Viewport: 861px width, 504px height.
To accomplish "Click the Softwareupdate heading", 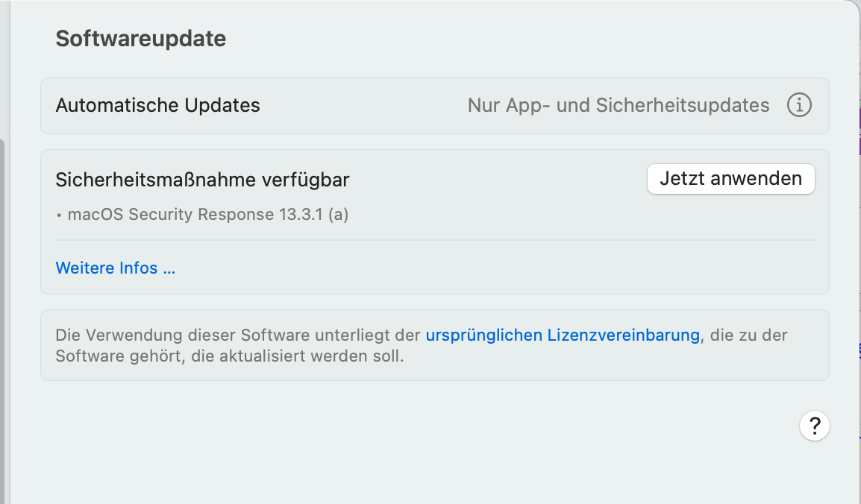I will (x=141, y=39).
